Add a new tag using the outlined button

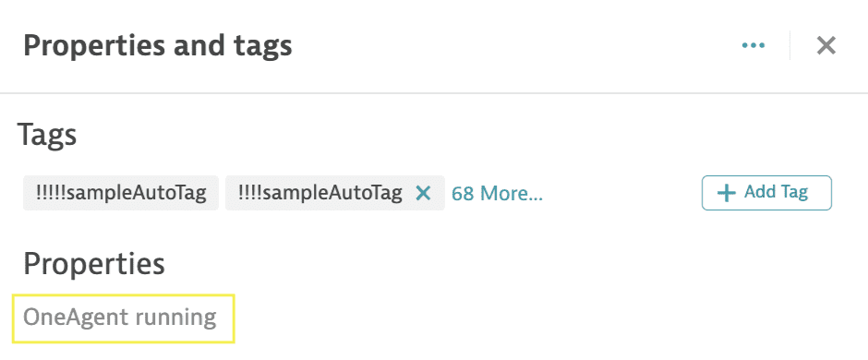tap(766, 193)
